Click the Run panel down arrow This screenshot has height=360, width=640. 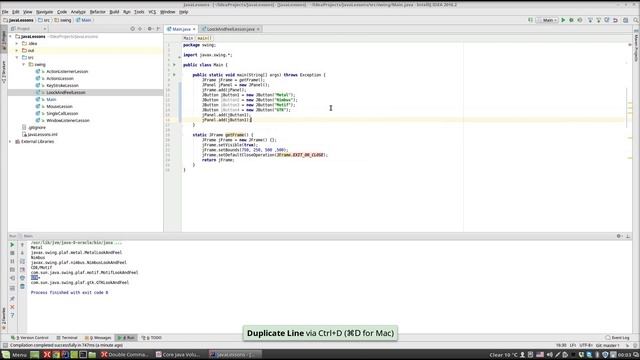[x=22, y=253]
